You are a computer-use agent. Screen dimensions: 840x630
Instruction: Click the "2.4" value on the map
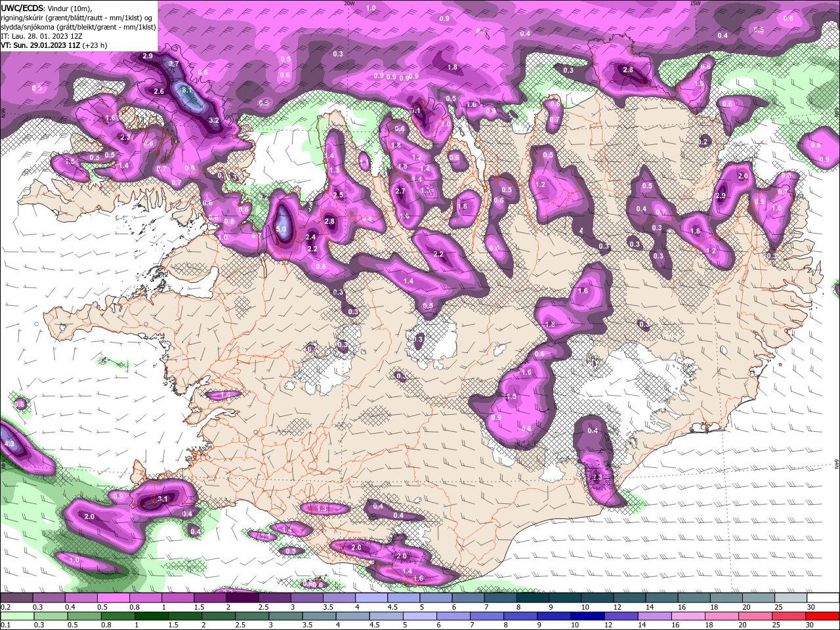coord(311,237)
